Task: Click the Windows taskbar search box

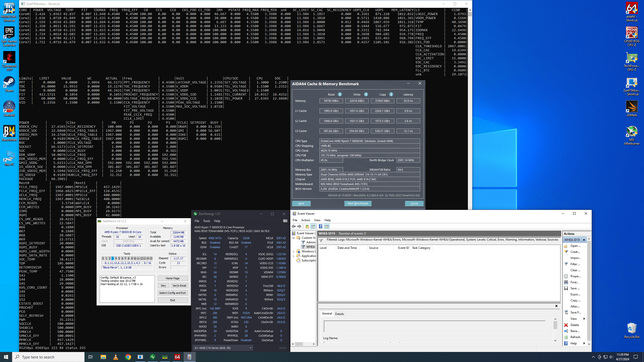Action: tap(48, 357)
